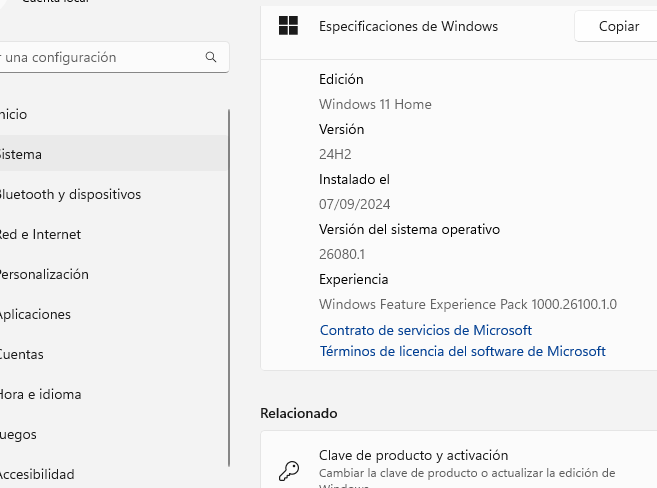The image size is (657, 488).
Task: Open Juegos settings
Action: point(114,434)
